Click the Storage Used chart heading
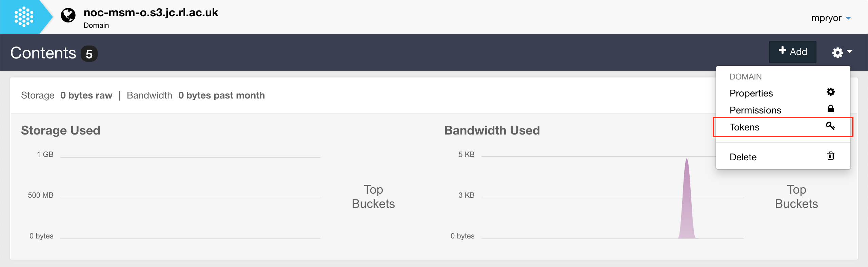This screenshot has height=267, width=868. coord(61,130)
